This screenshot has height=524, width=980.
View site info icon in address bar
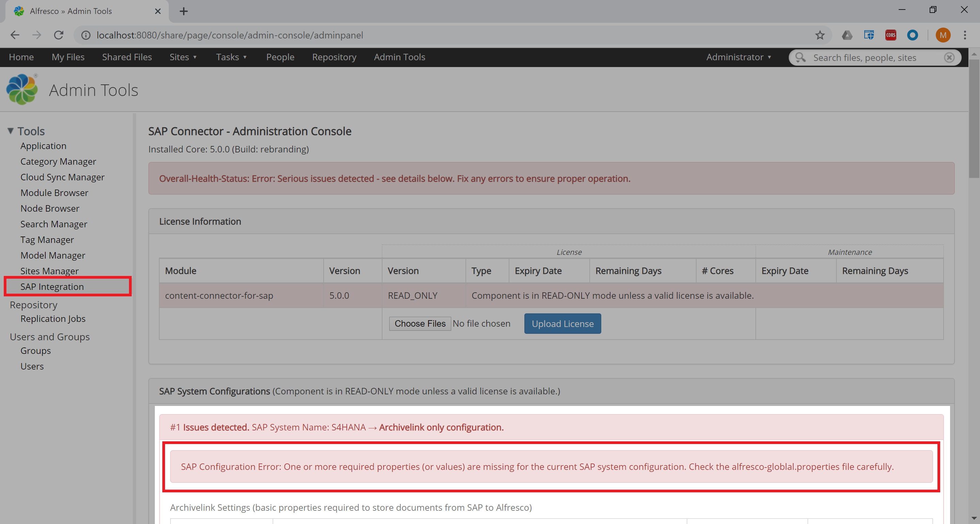86,35
